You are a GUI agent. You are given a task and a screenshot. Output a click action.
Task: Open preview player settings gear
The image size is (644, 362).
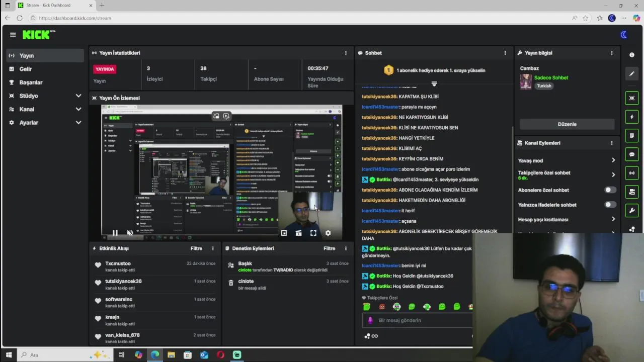point(328,233)
